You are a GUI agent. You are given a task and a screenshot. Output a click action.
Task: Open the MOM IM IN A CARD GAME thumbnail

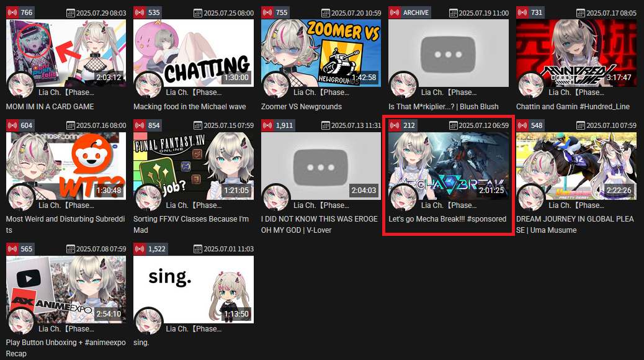(x=66, y=53)
